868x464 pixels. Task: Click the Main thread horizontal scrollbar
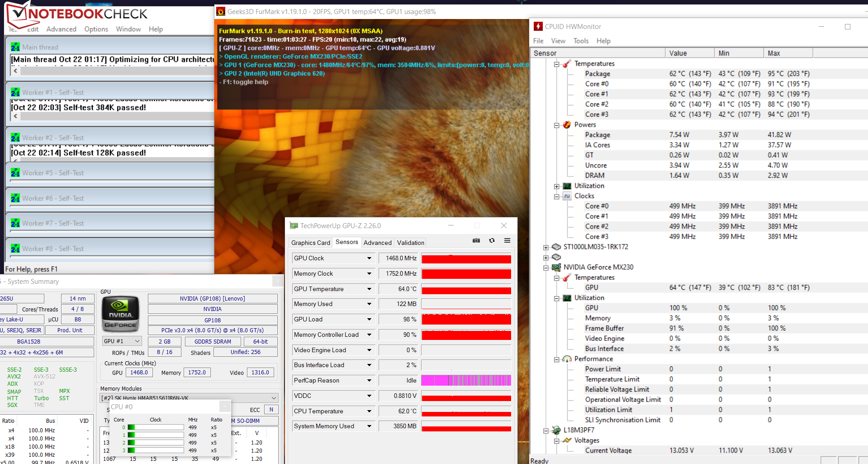(x=113, y=71)
